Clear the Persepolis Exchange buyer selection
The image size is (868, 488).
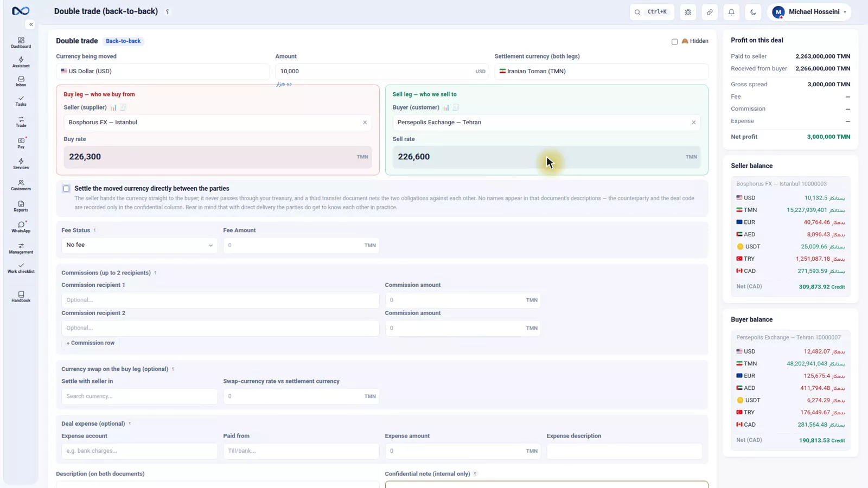[693, 123]
